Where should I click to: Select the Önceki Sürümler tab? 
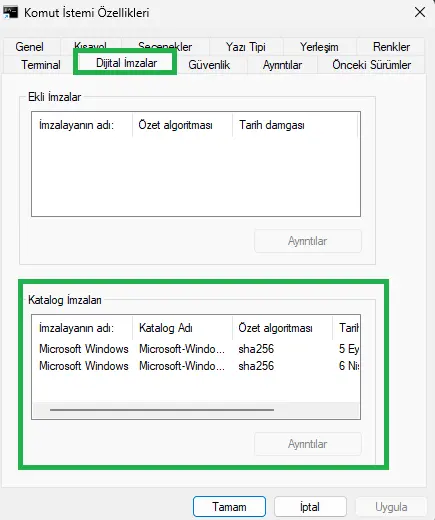click(x=371, y=65)
